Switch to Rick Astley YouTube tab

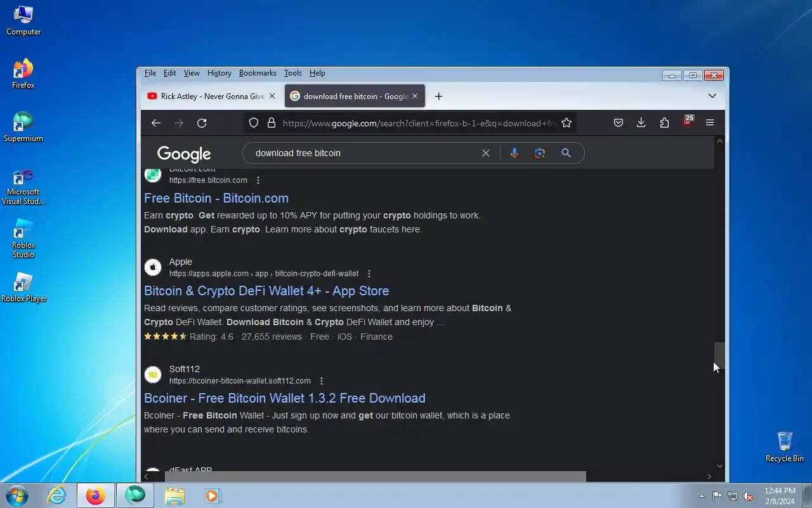pos(212,97)
